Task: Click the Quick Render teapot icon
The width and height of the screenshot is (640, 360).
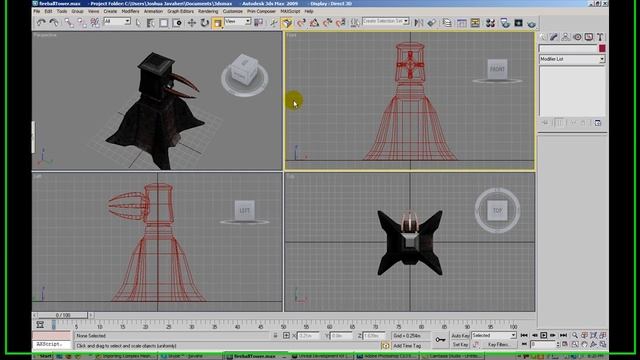Action: [x=531, y=24]
